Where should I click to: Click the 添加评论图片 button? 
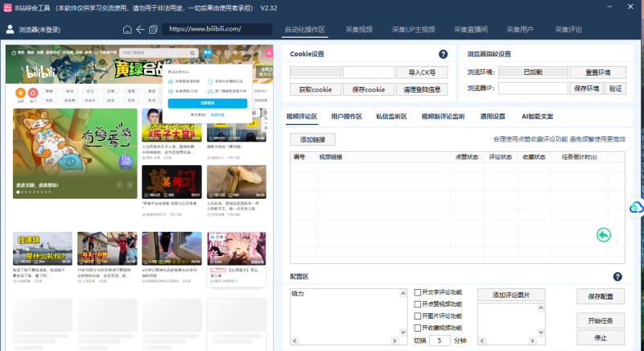pyautogui.click(x=511, y=295)
